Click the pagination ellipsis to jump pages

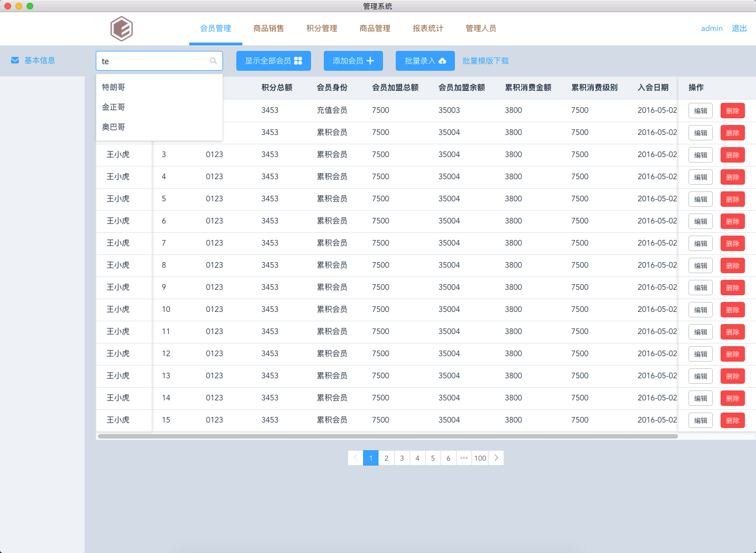[x=464, y=458]
